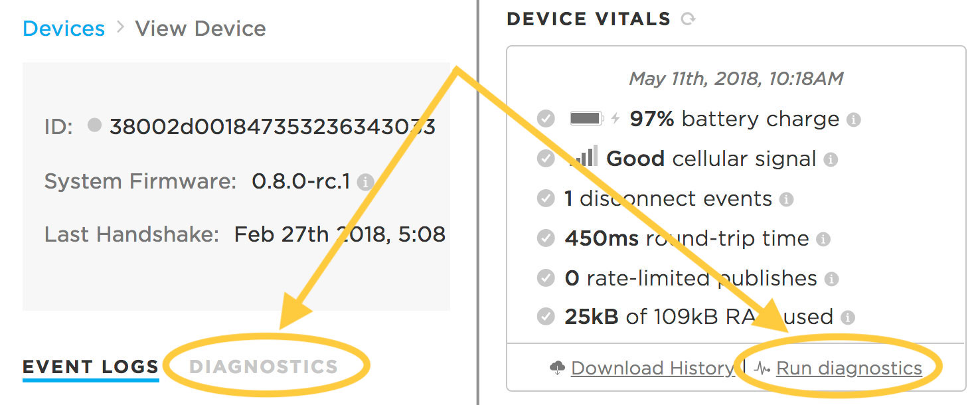Screen dimensions: 980x405
Task: Click info icon beside battery charge
Action: click(x=854, y=120)
